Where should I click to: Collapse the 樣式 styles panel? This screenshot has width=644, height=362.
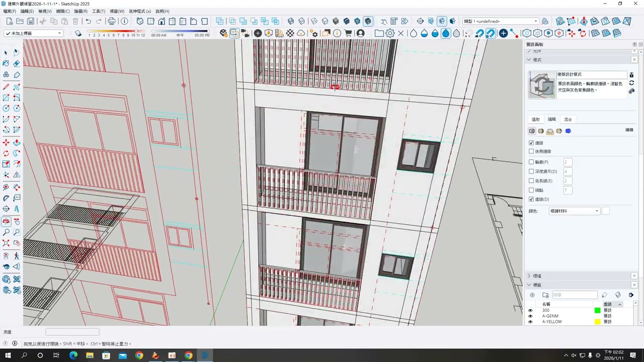coord(529,60)
